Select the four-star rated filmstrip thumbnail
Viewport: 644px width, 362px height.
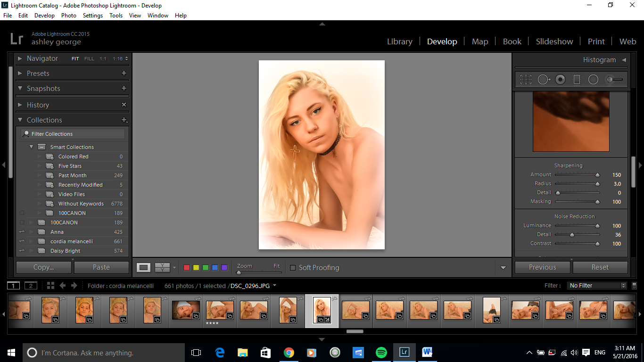click(220, 310)
